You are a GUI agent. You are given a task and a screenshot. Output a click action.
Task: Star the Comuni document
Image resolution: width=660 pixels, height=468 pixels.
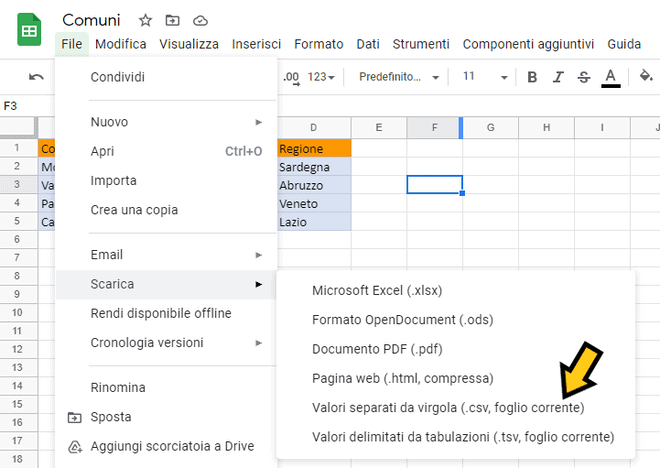[x=146, y=20]
